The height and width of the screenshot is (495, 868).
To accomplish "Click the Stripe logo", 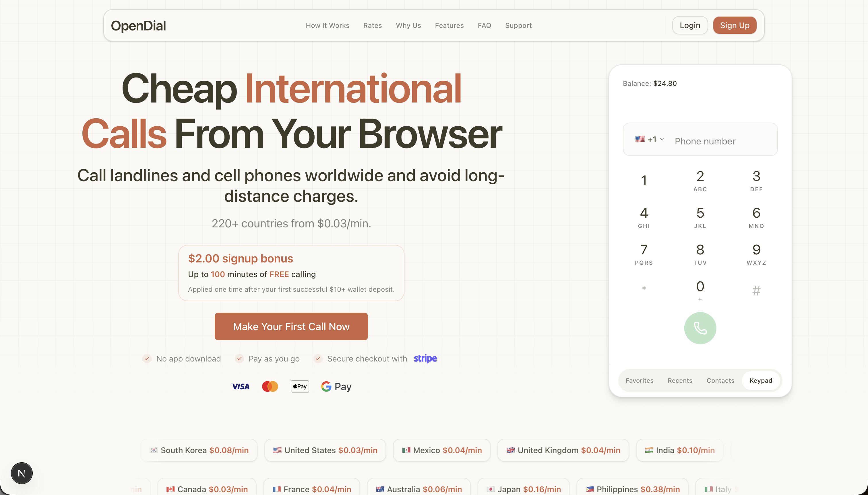I will tap(425, 358).
